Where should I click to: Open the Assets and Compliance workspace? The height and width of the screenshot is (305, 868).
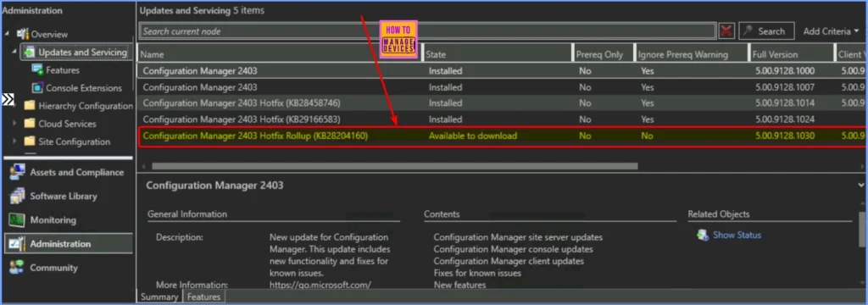click(x=77, y=172)
